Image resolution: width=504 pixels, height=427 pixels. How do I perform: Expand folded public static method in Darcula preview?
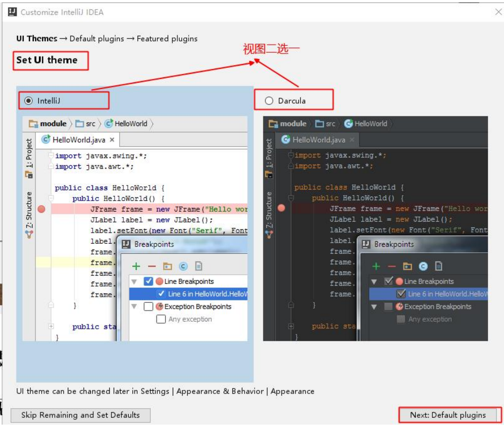(291, 326)
